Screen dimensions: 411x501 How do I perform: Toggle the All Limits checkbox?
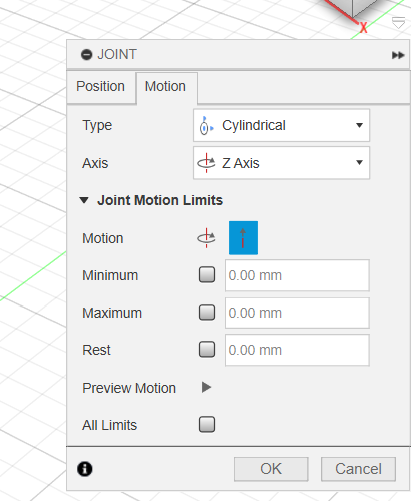[x=207, y=425]
